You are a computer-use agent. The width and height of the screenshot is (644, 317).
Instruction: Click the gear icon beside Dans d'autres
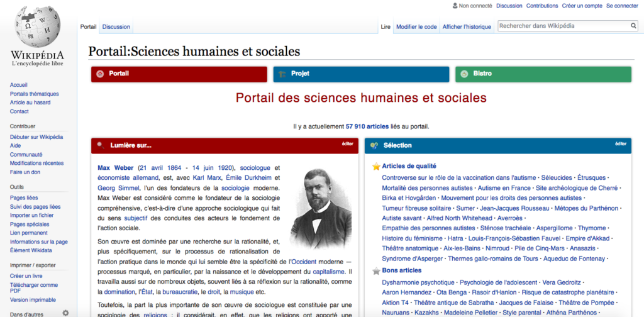(65, 313)
